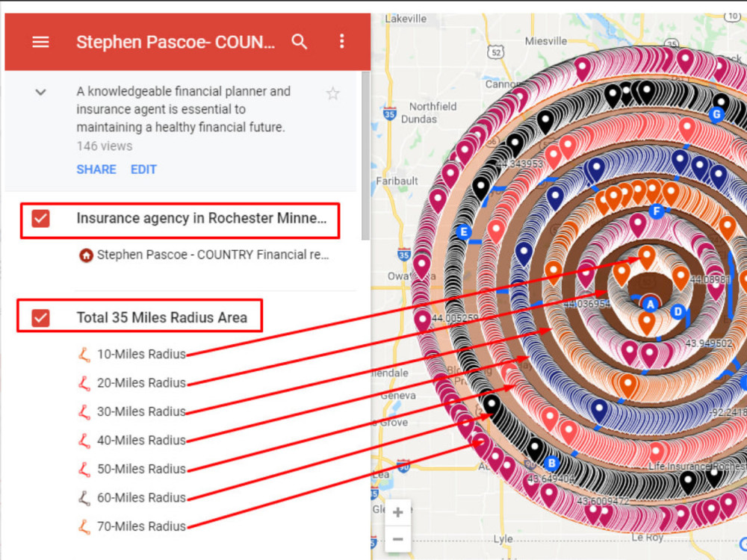Click the Miesville label on map

point(546,41)
